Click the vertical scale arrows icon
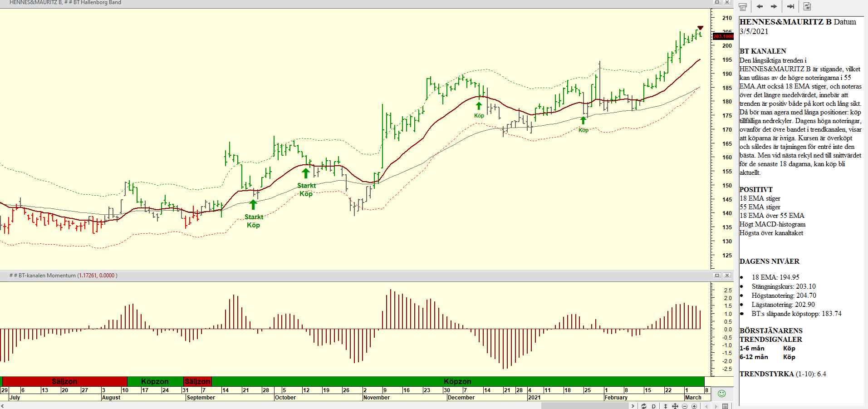This screenshot has width=868, height=409. (x=666, y=406)
